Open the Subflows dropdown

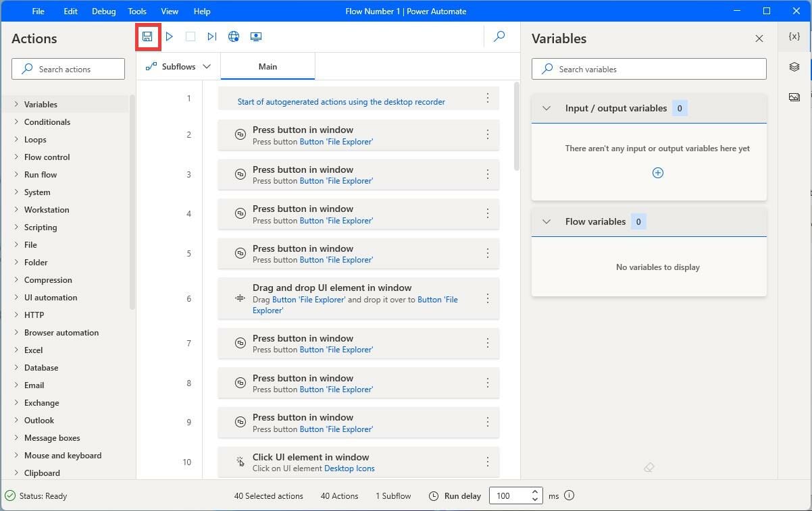coord(178,67)
